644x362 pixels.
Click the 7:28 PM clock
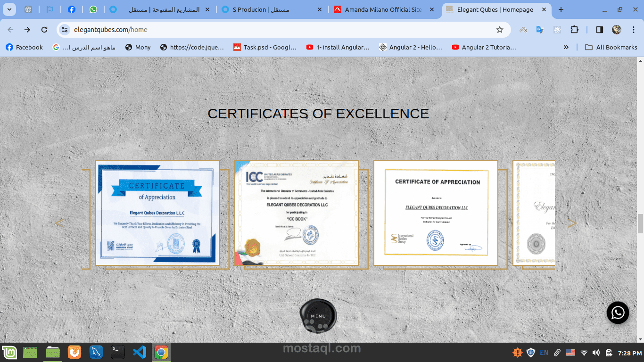pyautogui.click(x=630, y=353)
